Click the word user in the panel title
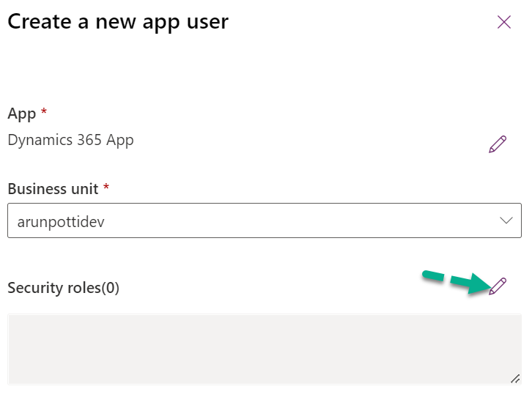 [207, 22]
